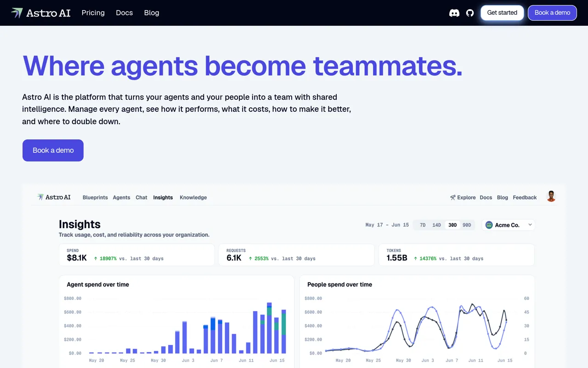Open Pricing in the top navigation
Viewport: 588px width, 368px height.
click(93, 13)
